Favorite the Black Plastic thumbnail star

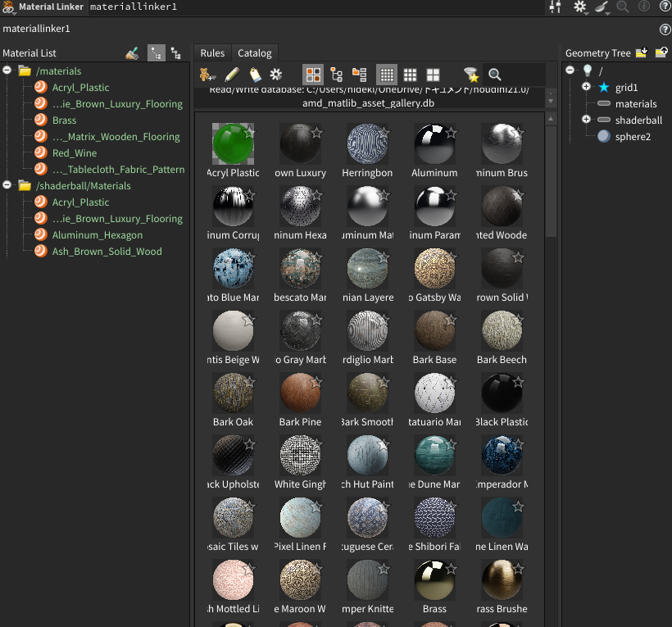tap(518, 382)
